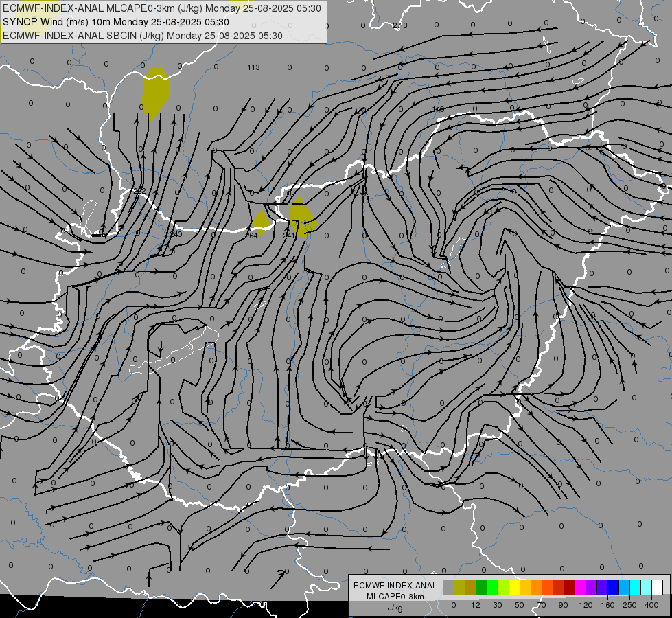Click the SYNOP Wind 10m header line
The height and width of the screenshot is (618, 672).
[116, 22]
